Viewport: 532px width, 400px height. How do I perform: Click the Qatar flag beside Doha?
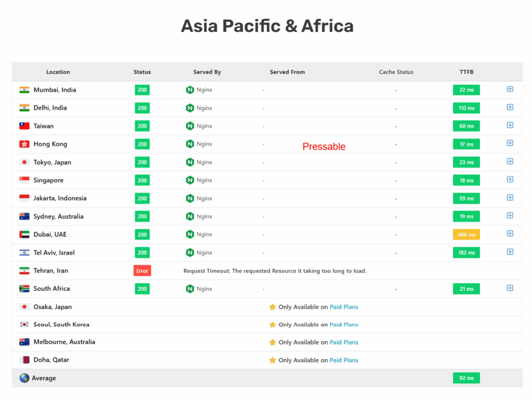pyautogui.click(x=24, y=359)
